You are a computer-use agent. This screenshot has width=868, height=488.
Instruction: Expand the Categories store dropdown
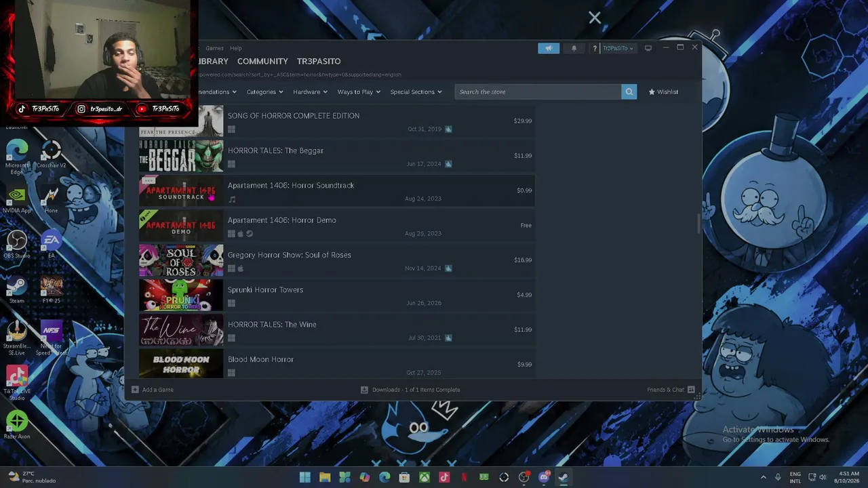click(265, 92)
